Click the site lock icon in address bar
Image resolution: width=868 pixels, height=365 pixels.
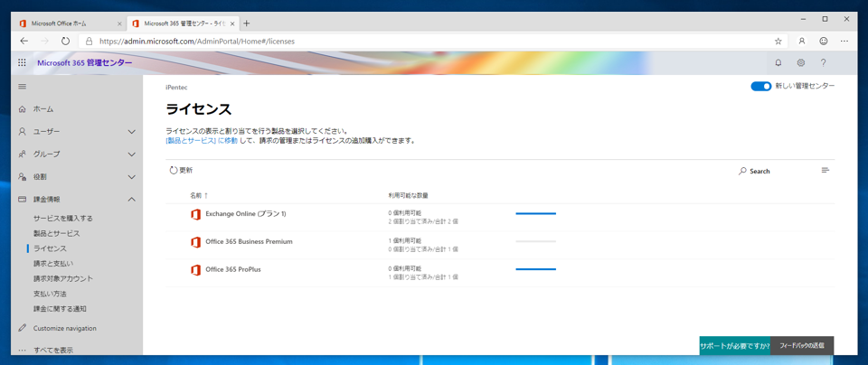(89, 41)
